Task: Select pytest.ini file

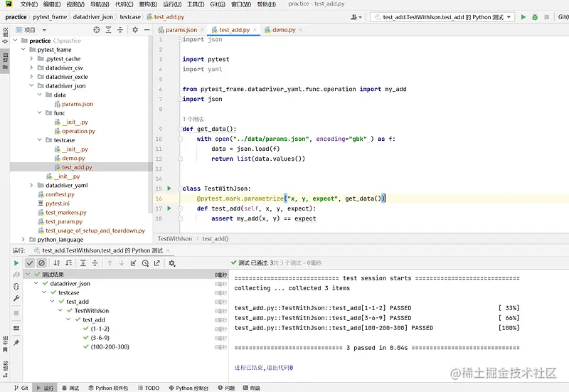Action: (58, 203)
